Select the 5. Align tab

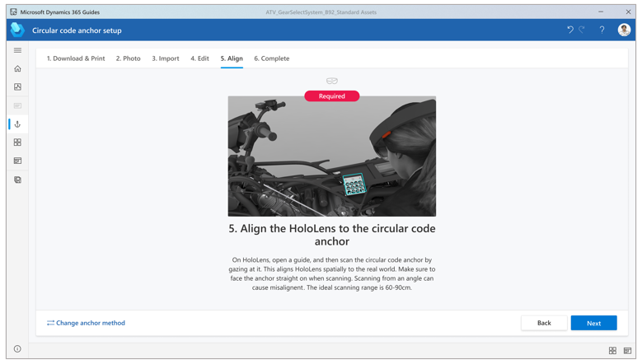(232, 58)
